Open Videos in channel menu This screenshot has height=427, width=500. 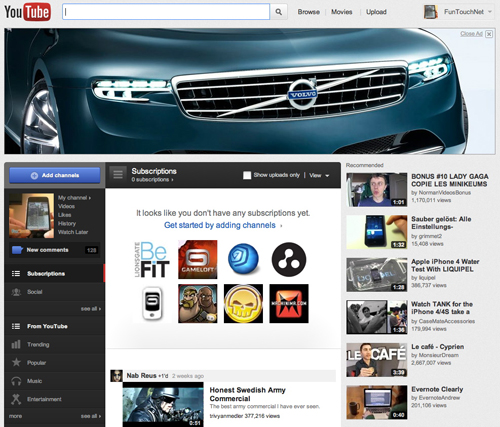66,206
